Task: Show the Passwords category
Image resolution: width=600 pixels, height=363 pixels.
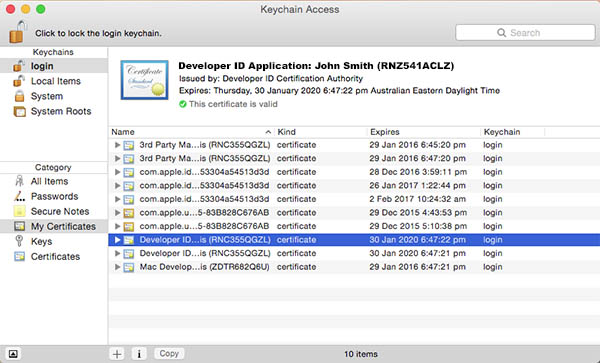Action: click(54, 196)
